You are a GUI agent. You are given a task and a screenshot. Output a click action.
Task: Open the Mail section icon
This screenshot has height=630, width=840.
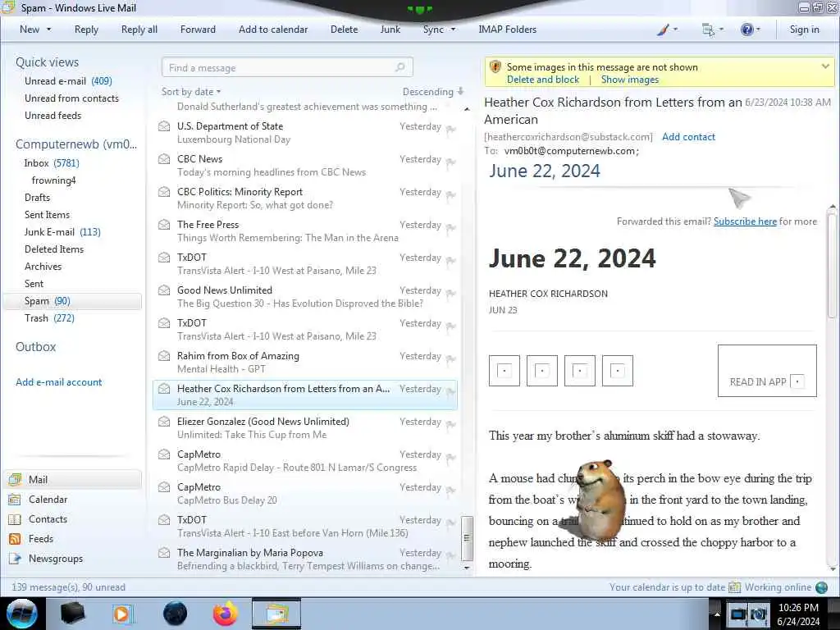(x=15, y=479)
